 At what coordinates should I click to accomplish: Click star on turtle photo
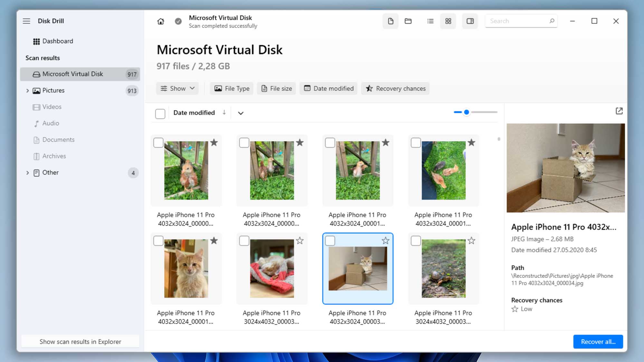(x=471, y=241)
